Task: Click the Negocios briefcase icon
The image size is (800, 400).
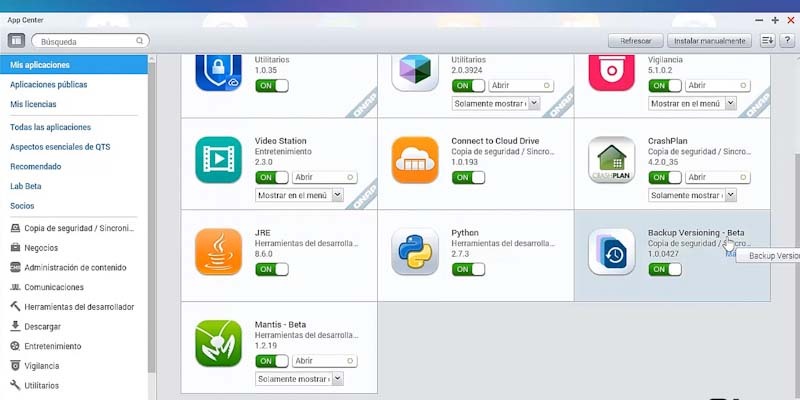Action: (15, 248)
